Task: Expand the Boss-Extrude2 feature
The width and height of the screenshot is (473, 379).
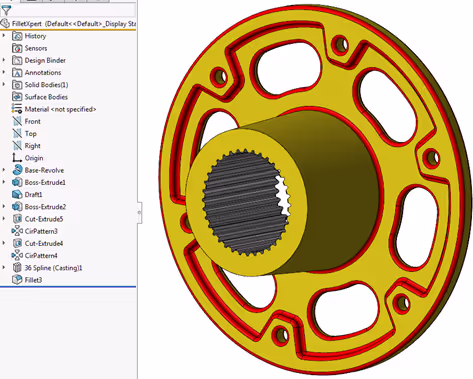Action: pyautogui.click(x=4, y=207)
